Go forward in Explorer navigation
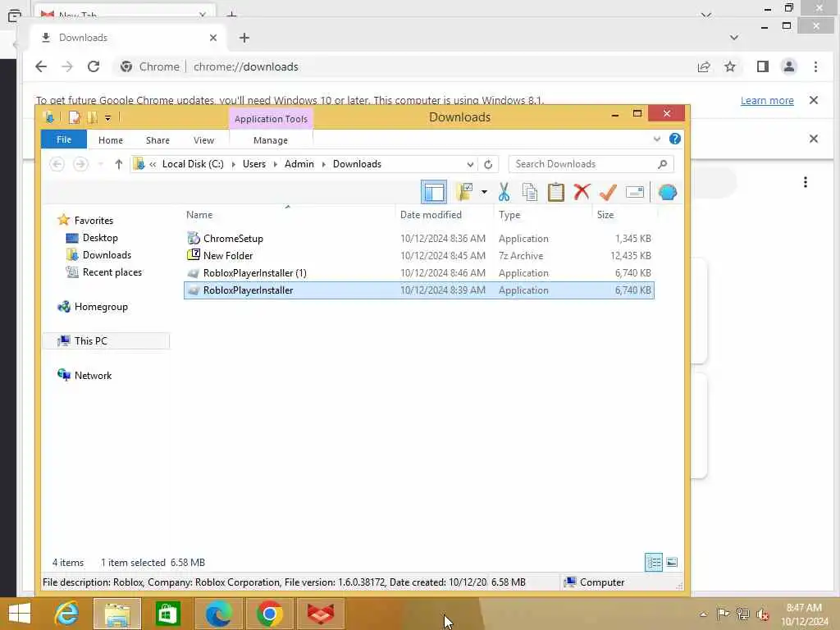The height and width of the screenshot is (630, 840). pos(80,164)
